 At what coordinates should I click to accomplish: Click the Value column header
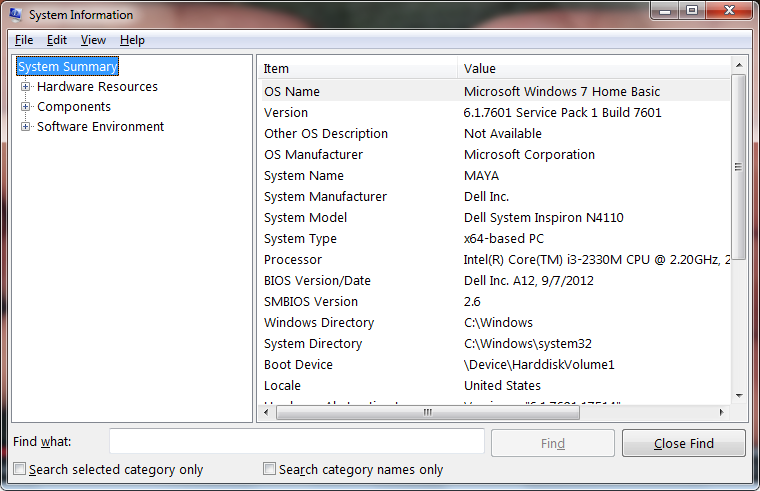coord(594,69)
